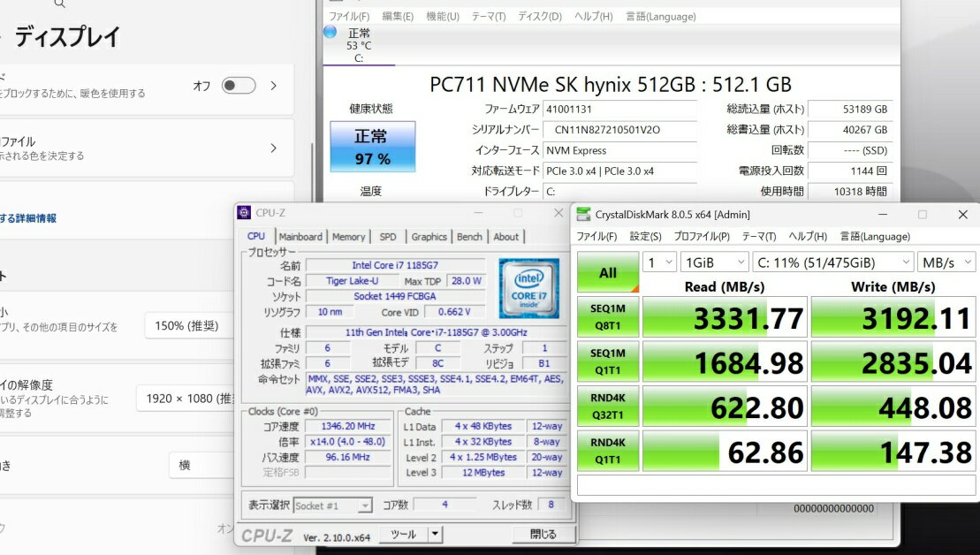Run the RND4K Q32T1 benchmark test
Image resolution: width=980 pixels, height=555 pixels.
[608, 407]
